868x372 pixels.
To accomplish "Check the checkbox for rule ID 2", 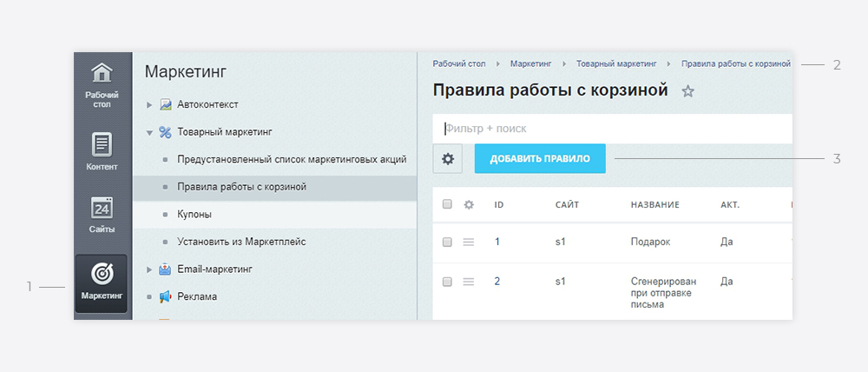I will point(447,282).
